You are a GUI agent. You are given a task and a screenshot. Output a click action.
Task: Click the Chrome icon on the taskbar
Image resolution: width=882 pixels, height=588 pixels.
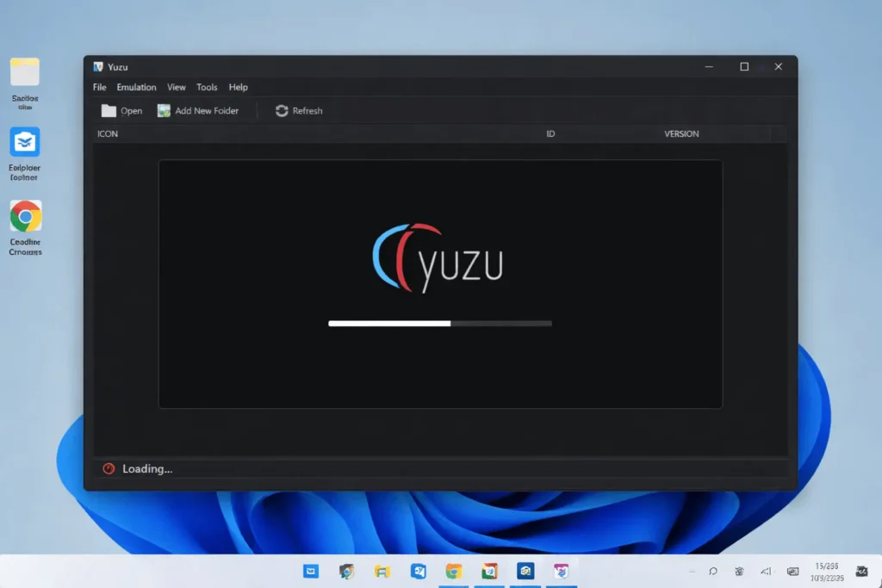(x=453, y=571)
